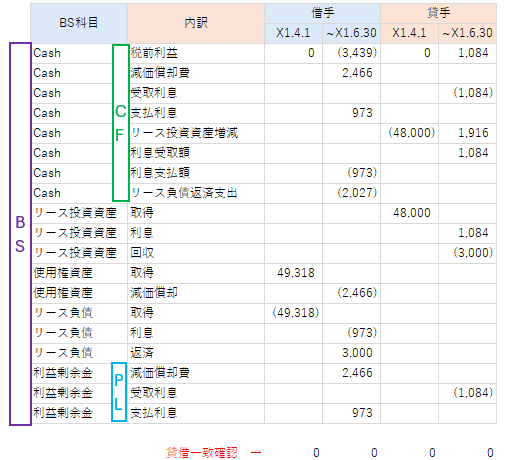Select the 利息支払額 cell
This screenshot has width=506, height=460.
pyautogui.click(x=196, y=173)
